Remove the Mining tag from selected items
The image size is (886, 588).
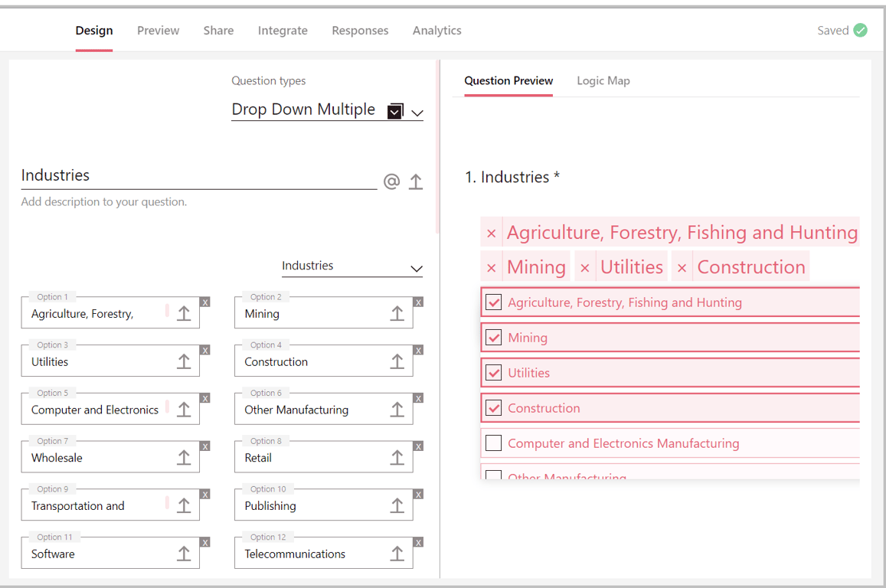coord(492,268)
